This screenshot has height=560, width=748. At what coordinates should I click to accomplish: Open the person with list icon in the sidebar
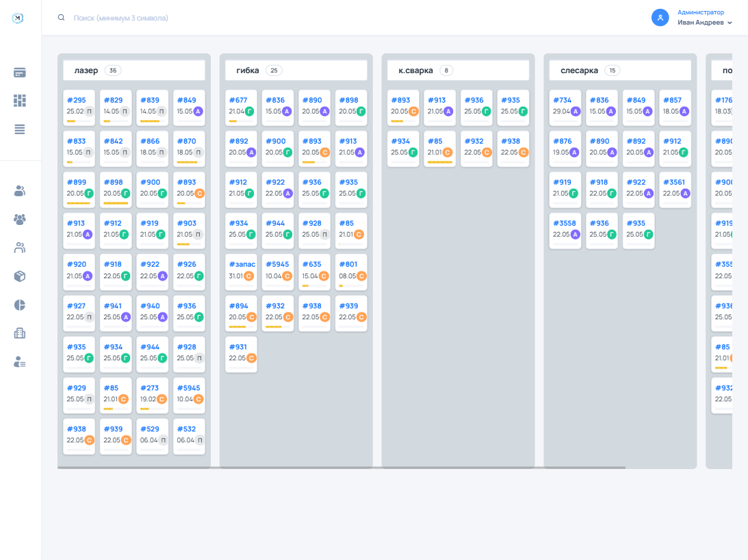(20, 362)
